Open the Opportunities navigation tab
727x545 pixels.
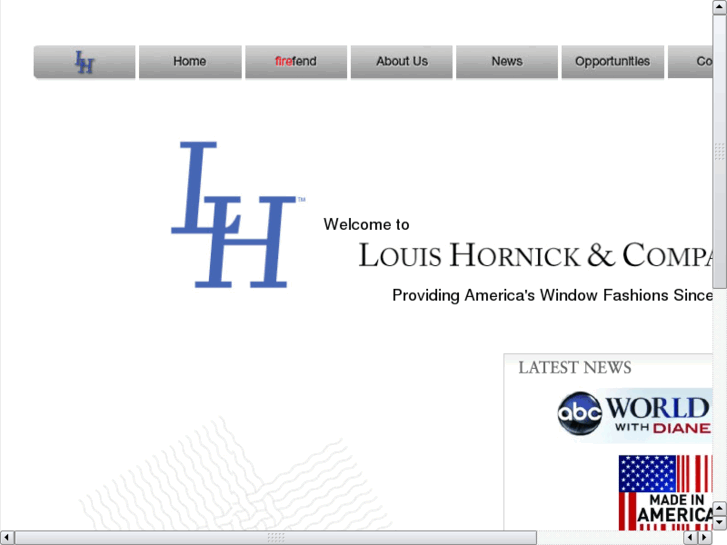point(612,62)
